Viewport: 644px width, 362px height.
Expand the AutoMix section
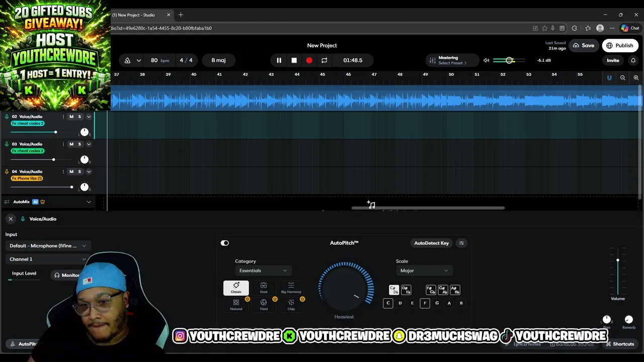pyautogui.click(x=89, y=202)
